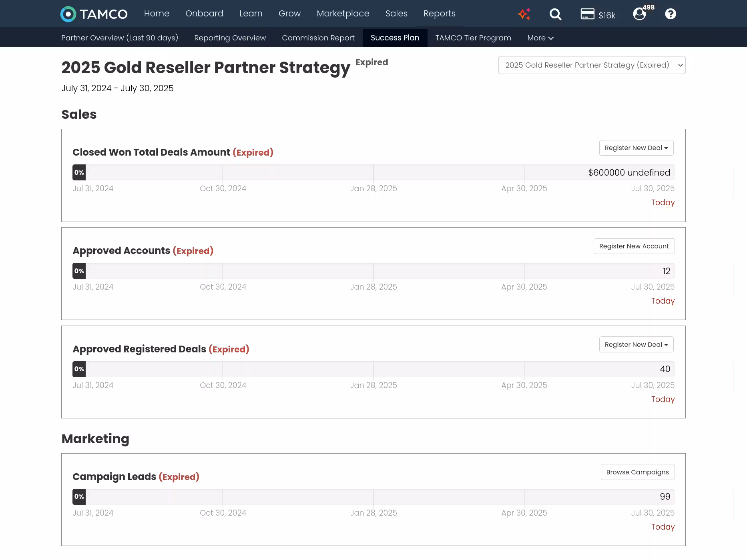Click the Marketing section heading
Image resolution: width=747 pixels, height=560 pixels.
click(95, 439)
